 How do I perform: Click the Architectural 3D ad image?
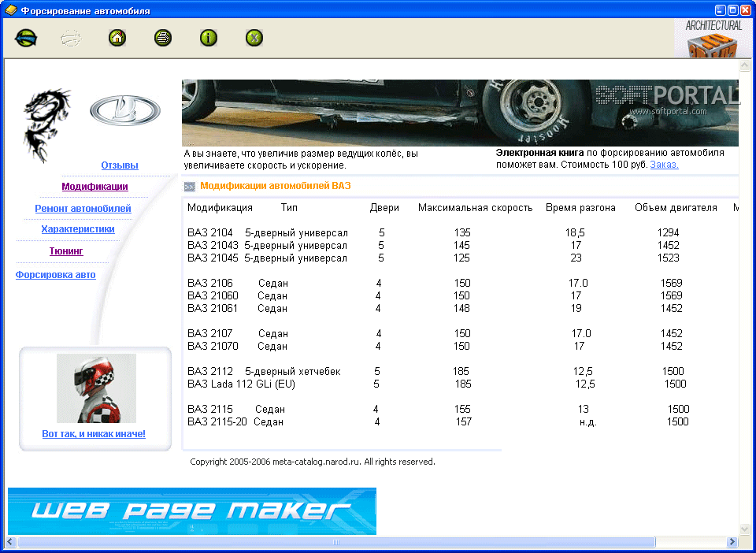pyautogui.click(x=714, y=39)
